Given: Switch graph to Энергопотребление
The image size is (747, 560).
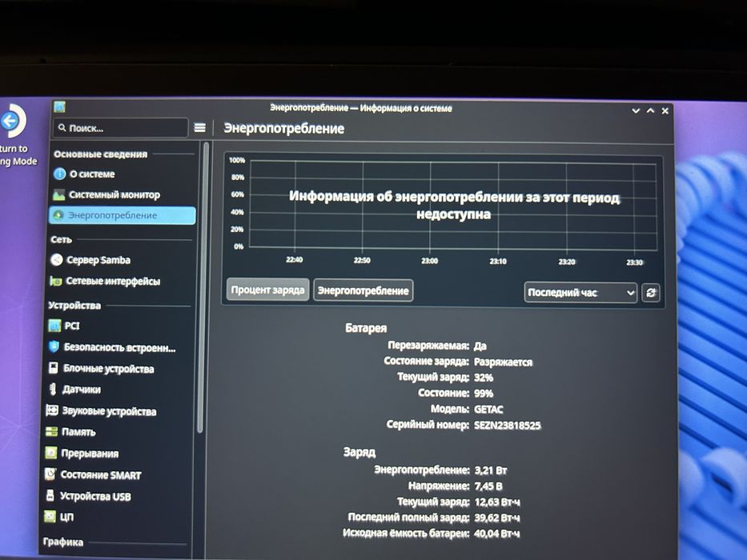Looking at the screenshot, I should coord(363,290).
